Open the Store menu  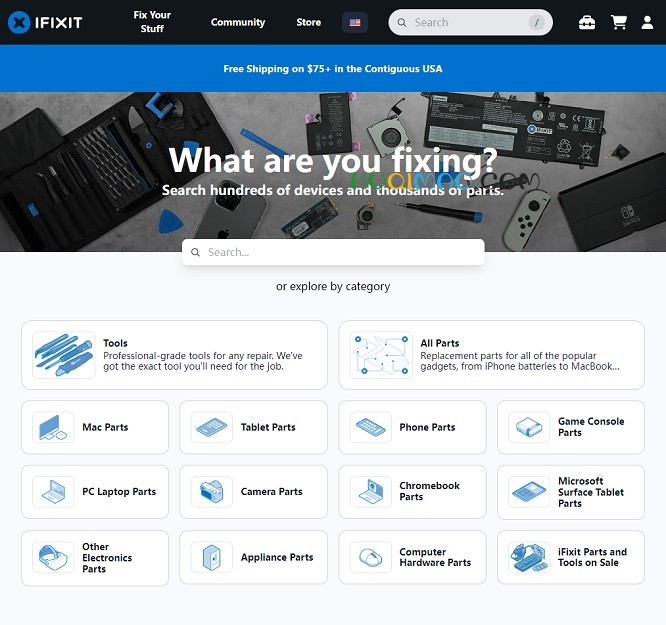click(x=308, y=22)
